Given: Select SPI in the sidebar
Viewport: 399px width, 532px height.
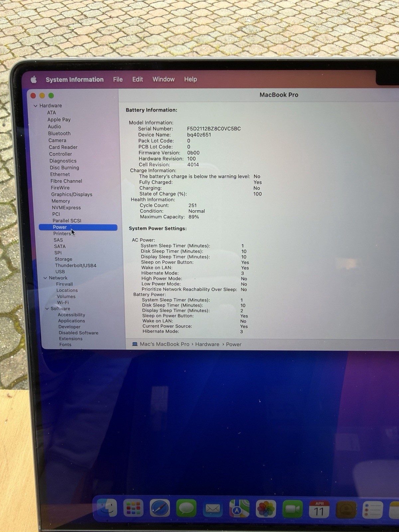Looking at the screenshot, I should pyautogui.click(x=58, y=253).
